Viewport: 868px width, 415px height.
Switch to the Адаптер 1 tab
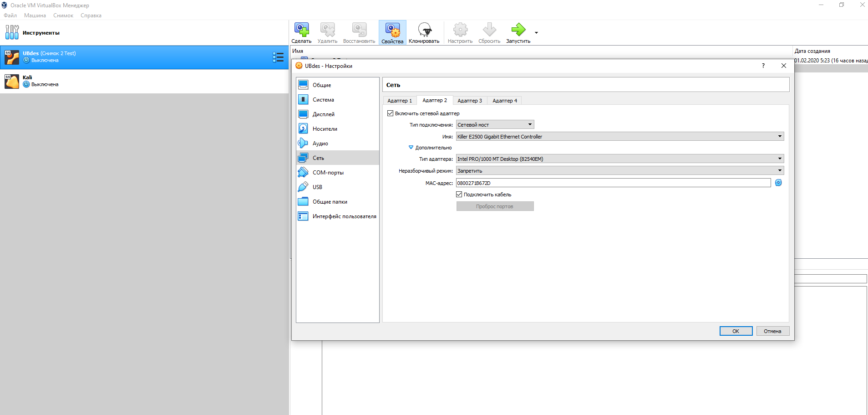(400, 101)
